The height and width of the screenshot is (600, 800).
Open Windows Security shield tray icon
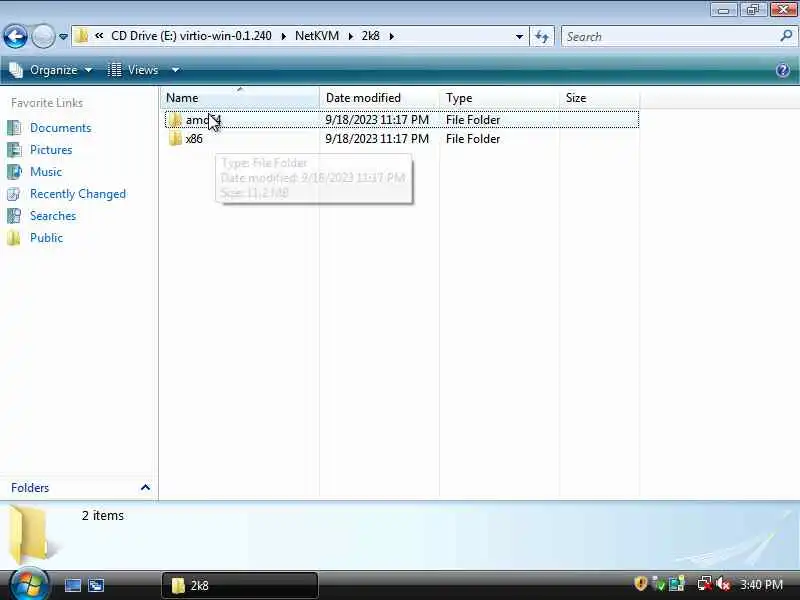point(640,584)
